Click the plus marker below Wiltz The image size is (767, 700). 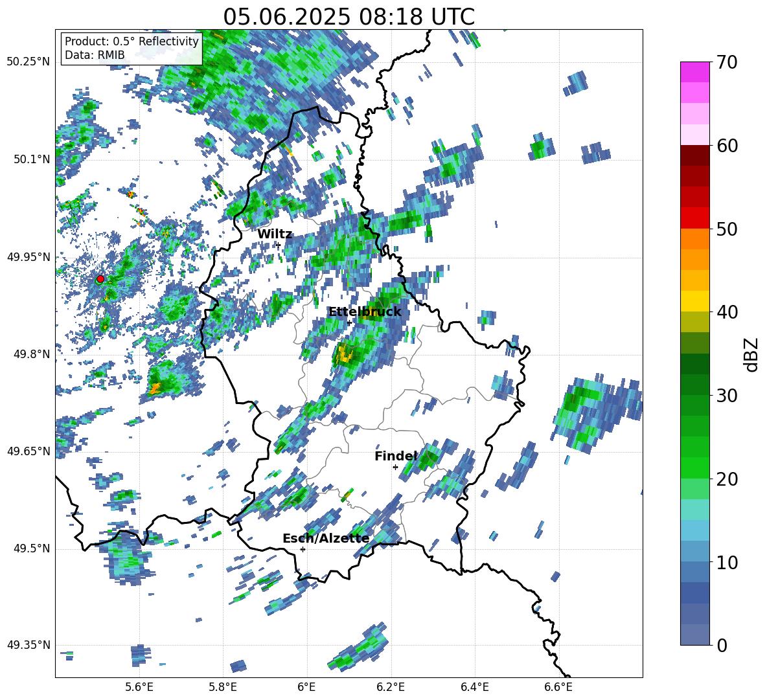(279, 245)
